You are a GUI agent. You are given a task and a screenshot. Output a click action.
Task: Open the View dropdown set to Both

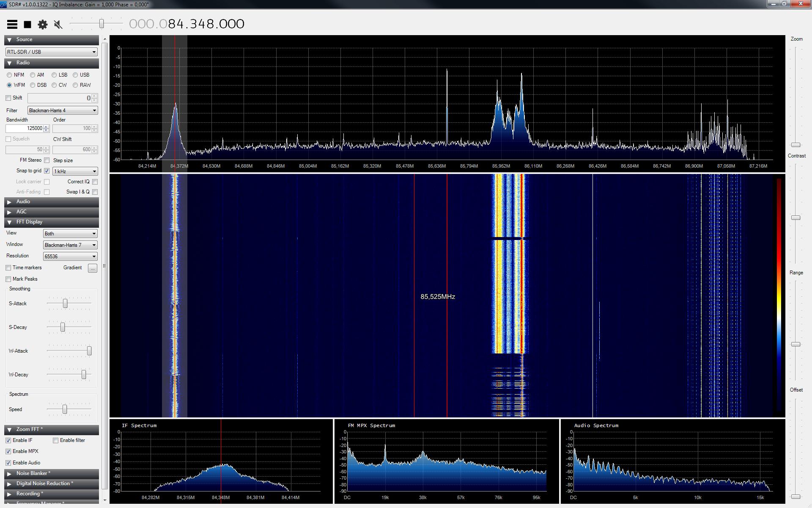click(70, 234)
